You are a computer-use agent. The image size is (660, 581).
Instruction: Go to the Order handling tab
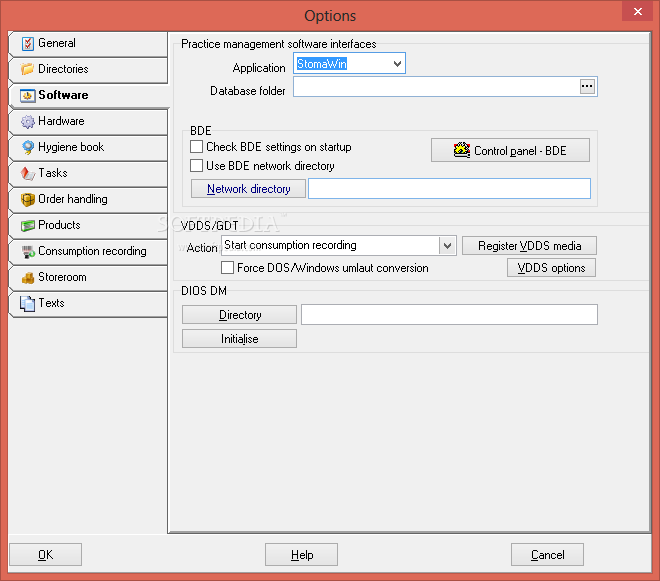click(88, 200)
